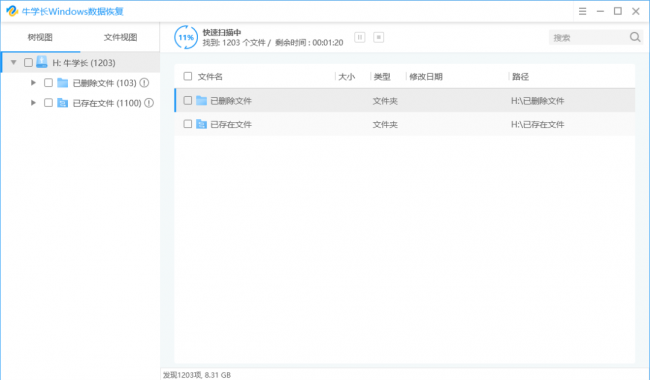The height and width of the screenshot is (380, 650).
Task: Open the hamburger menu in title bar
Action: click(582, 12)
